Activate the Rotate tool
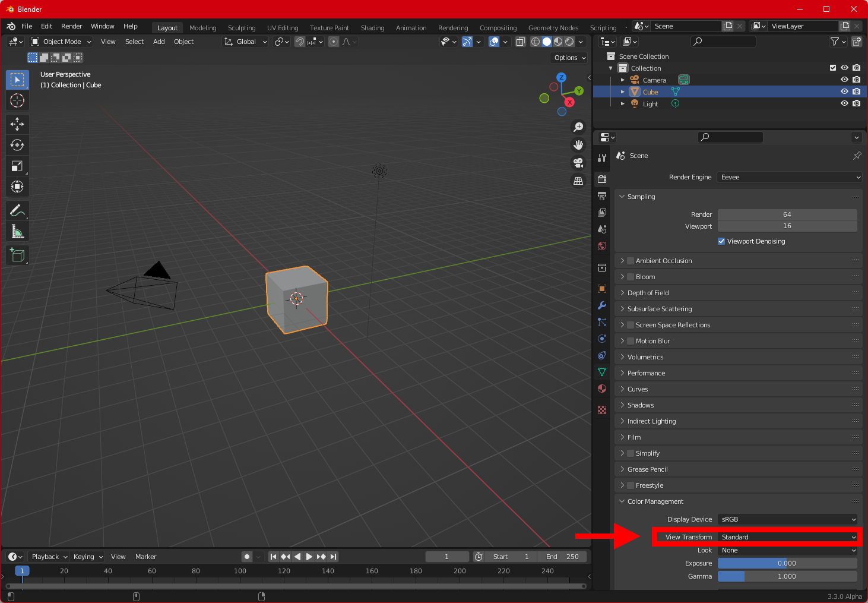The image size is (868, 603). click(17, 145)
